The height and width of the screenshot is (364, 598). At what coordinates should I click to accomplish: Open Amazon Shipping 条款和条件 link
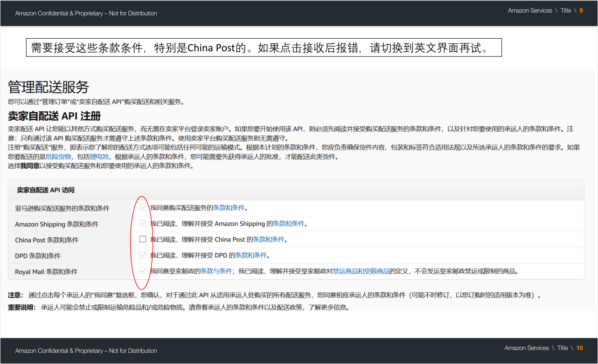[288, 224]
